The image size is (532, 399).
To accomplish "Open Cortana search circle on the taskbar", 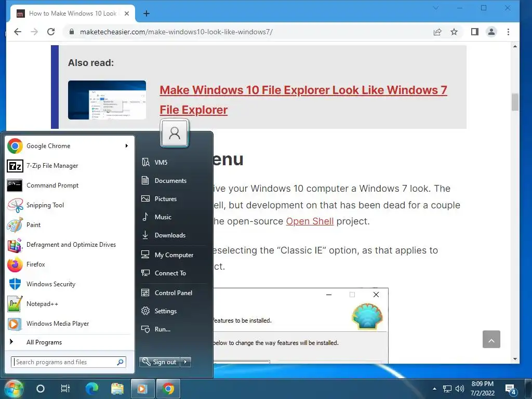I will pyautogui.click(x=41, y=389).
